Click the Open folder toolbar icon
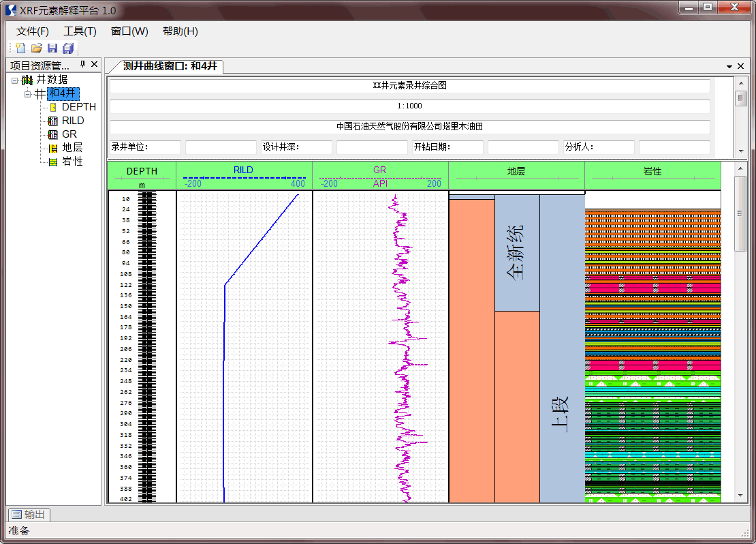The image size is (756, 544). point(37,48)
